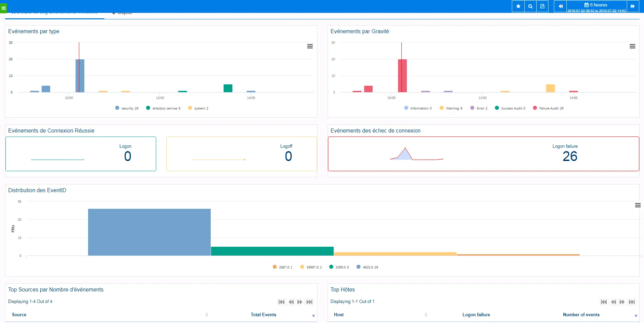
Task: Open chart menu for Distribution des EventID
Action: click(x=638, y=205)
